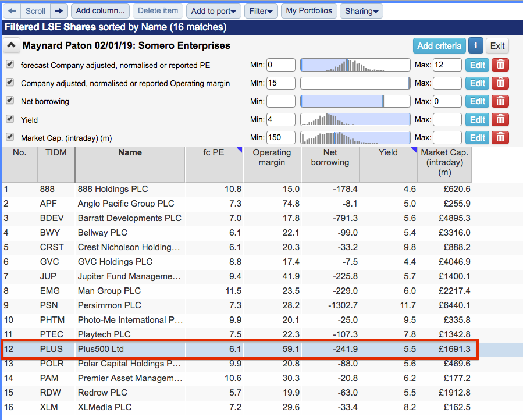Viewport: 523px width, 420px height.
Task: Edit the Yield criterion
Action: [x=477, y=120]
